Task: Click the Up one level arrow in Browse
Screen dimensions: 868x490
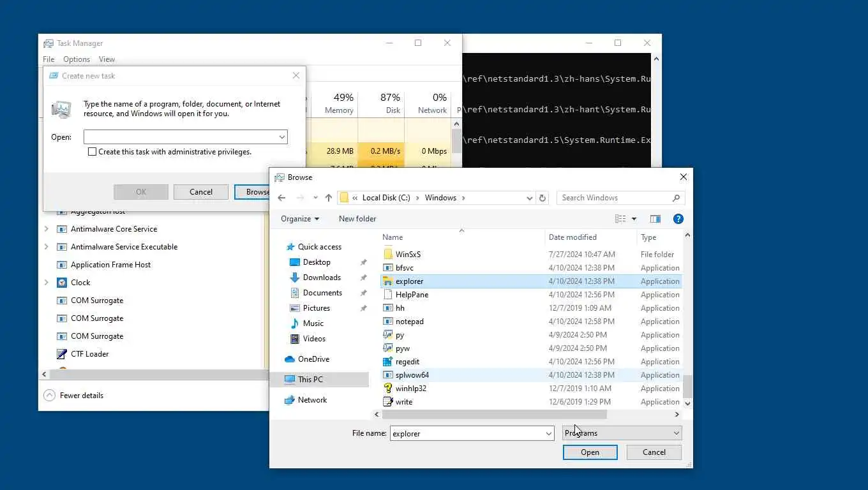Action: [329, 198]
